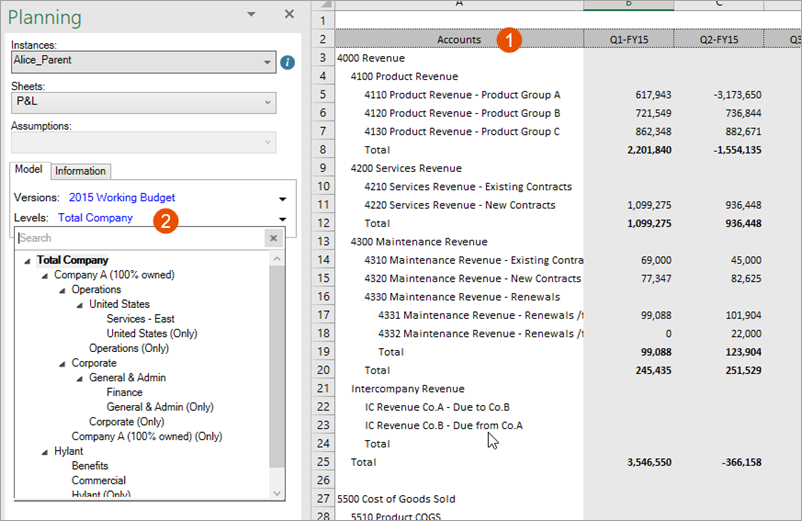
Task: Select Benefits level under Hylant
Action: (90, 466)
